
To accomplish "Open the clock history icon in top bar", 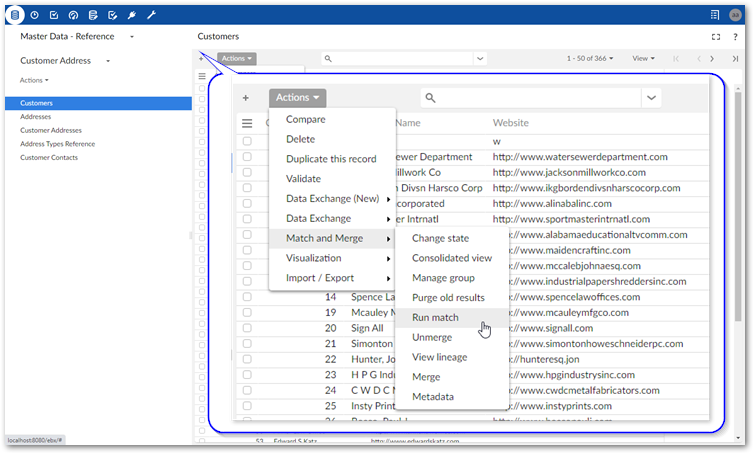I will [34, 15].
